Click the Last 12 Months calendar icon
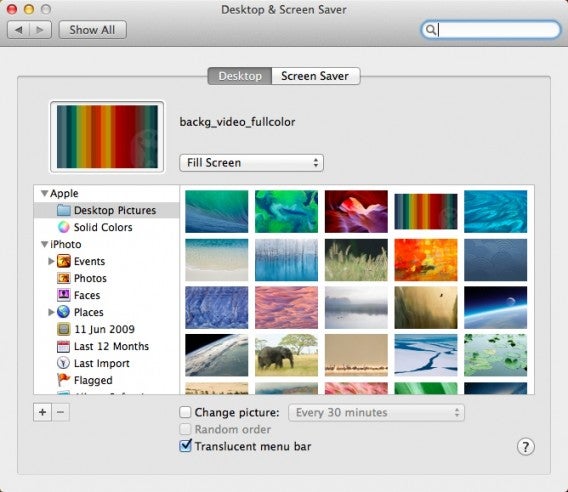 pyautogui.click(x=64, y=346)
